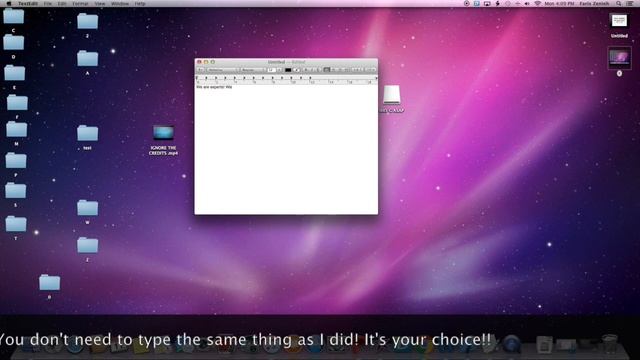Open the list bullets dropdown
This screenshot has height=360, width=640.
370,70
